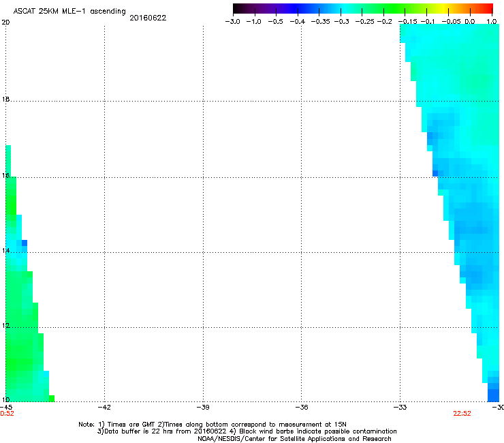
Task: Click the 'NOAA/NESDIS/Center for Satellite Applications and Research' credit
Action: click(294, 439)
